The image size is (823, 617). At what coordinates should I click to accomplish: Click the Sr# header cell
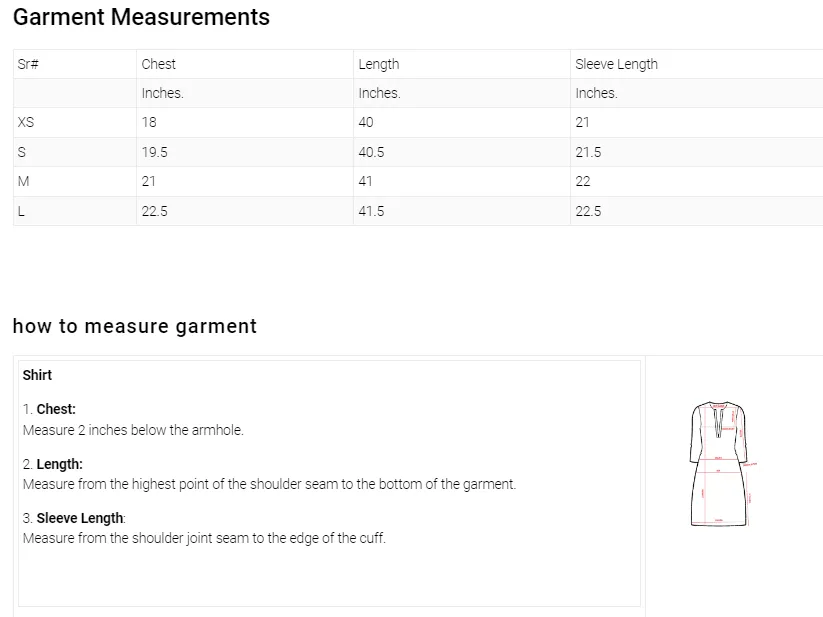point(28,64)
